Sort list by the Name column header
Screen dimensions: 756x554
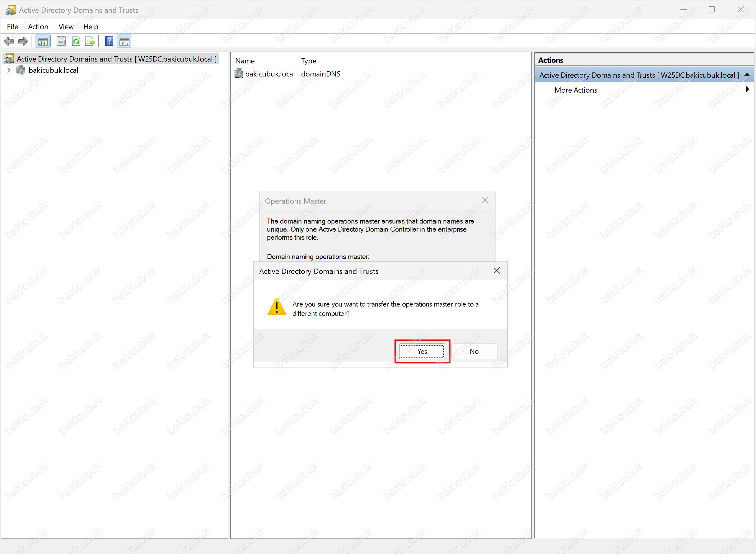click(x=264, y=61)
